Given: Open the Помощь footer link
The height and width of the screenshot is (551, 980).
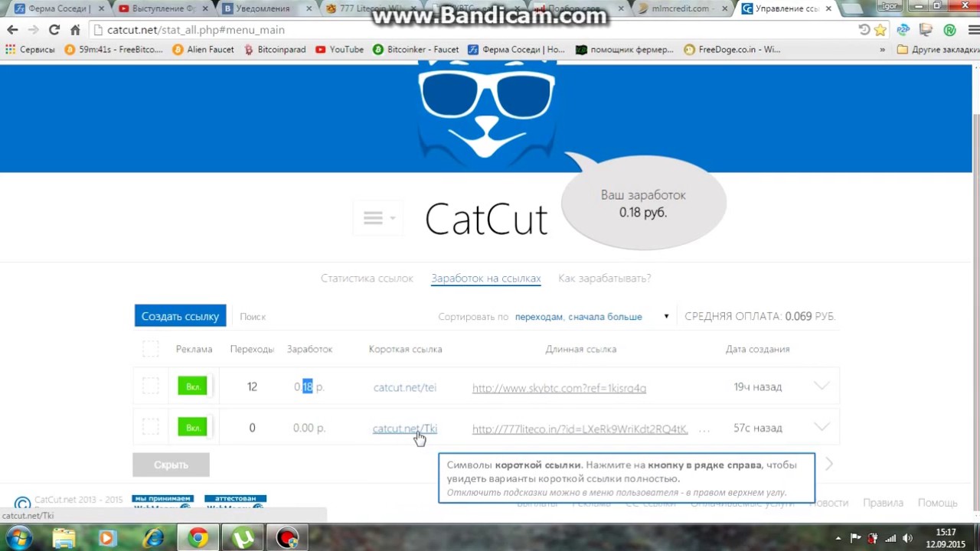Looking at the screenshot, I should (938, 503).
